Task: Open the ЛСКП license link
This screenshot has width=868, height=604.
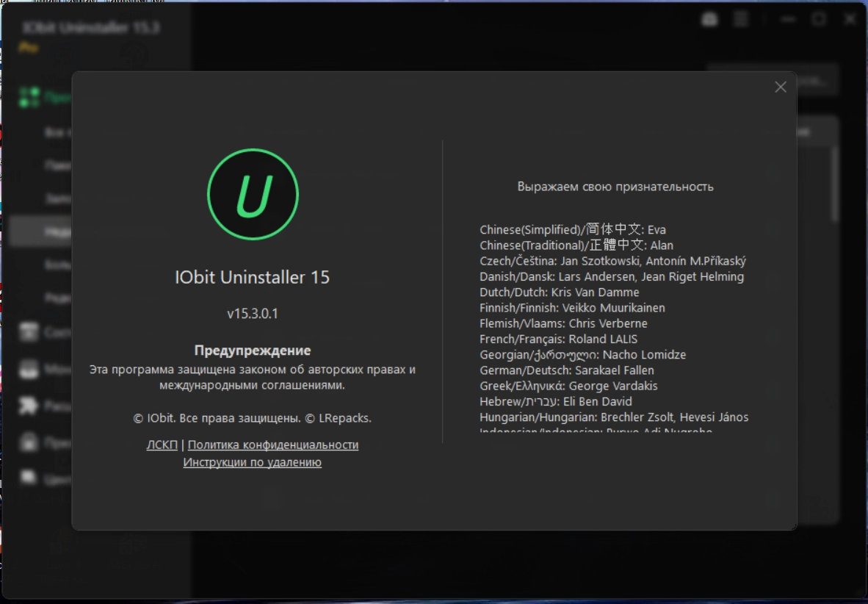Action: tap(162, 445)
